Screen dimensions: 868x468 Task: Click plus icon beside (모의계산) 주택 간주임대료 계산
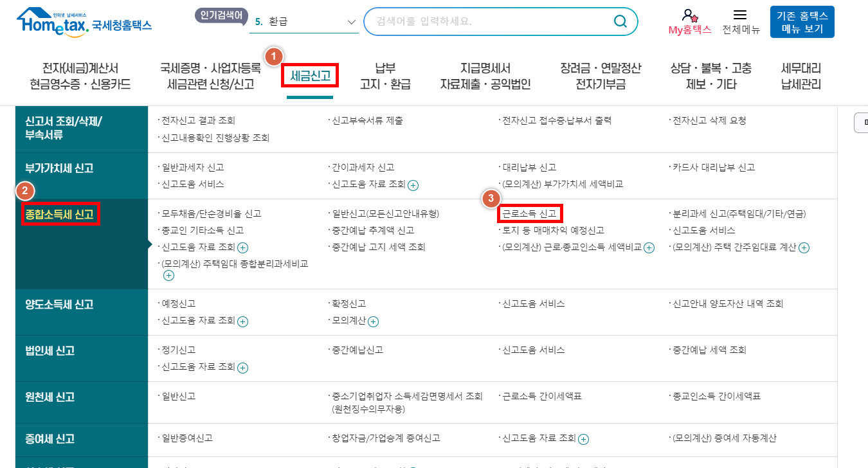804,247
